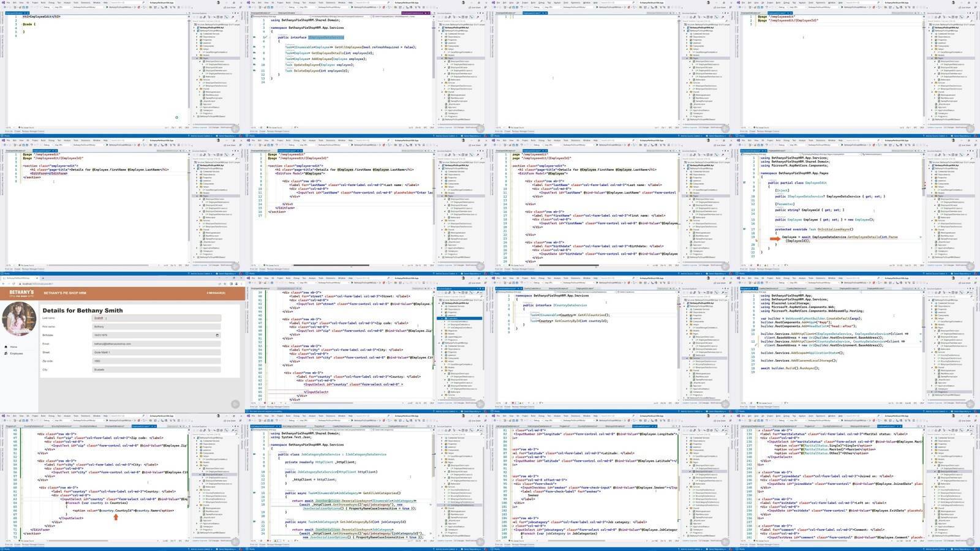In the OnInitializedAsync code window, click the green Start button
The width and height of the screenshot is (980, 551).
(843, 145)
